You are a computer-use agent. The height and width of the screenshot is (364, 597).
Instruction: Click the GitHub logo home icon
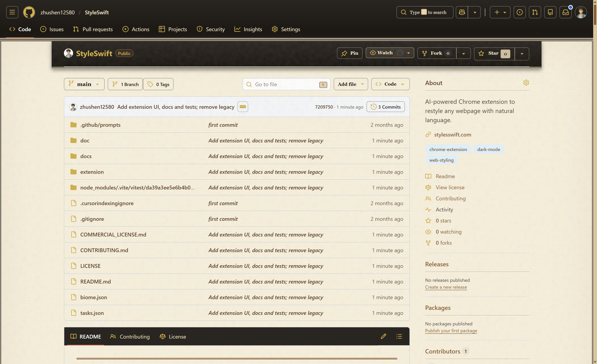pos(29,12)
